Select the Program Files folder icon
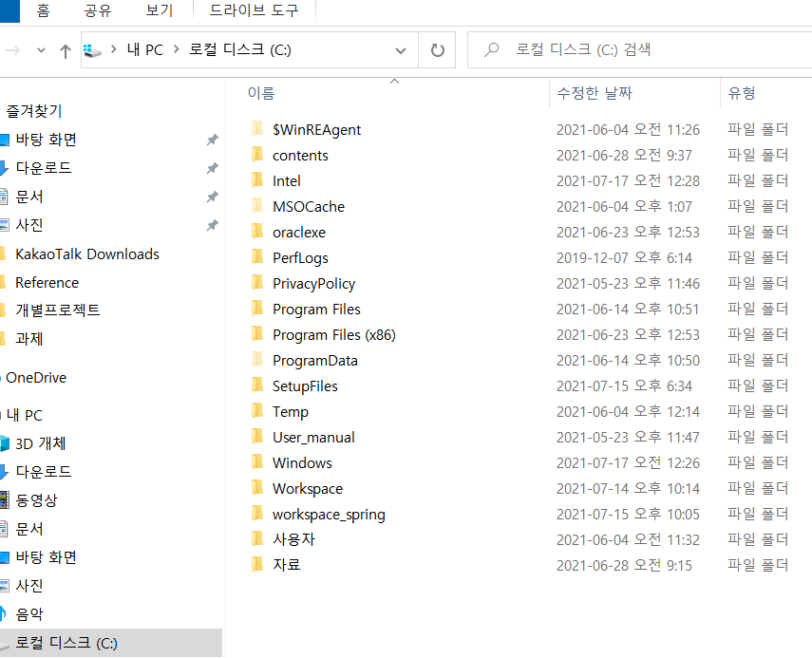This screenshot has height=658, width=812. [x=256, y=309]
